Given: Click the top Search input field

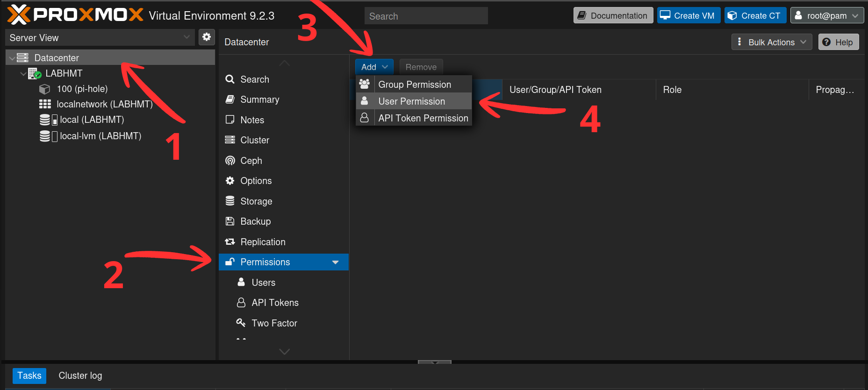Looking at the screenshot, I should click(x=426, y=16).
